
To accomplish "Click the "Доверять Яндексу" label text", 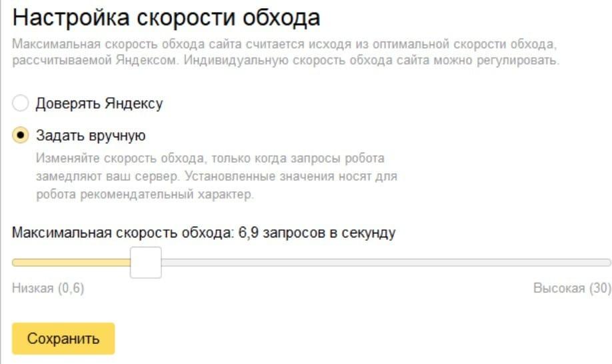I will coord(99,103).
